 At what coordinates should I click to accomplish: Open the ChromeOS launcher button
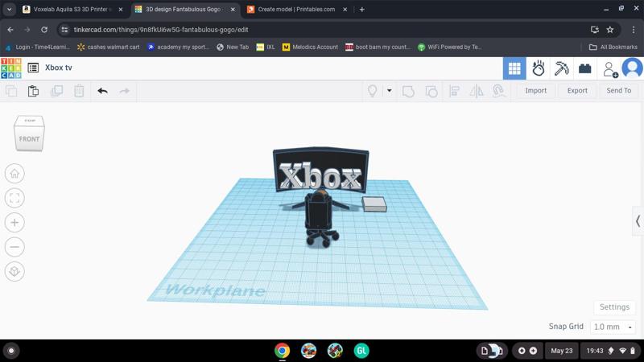point(11,351)
